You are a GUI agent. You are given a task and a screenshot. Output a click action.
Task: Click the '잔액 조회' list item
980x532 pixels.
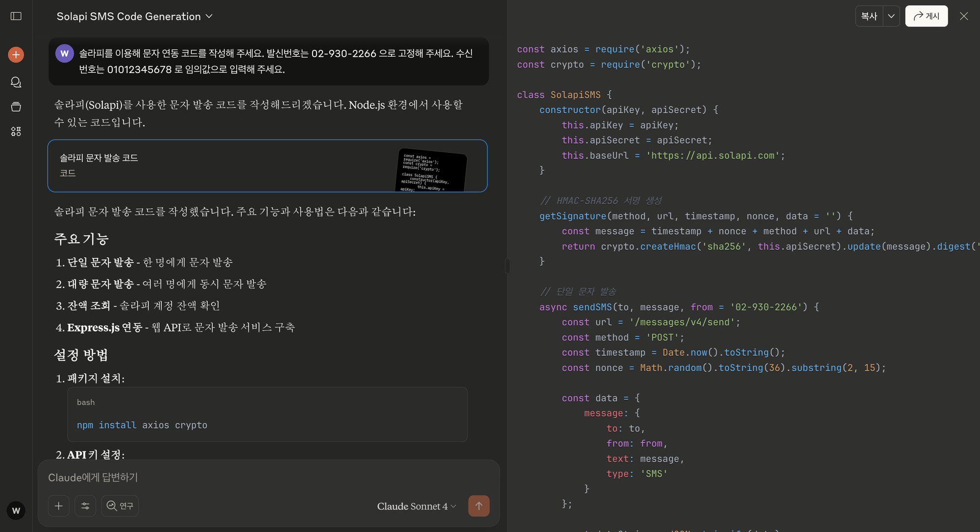(x=143, y=306)
